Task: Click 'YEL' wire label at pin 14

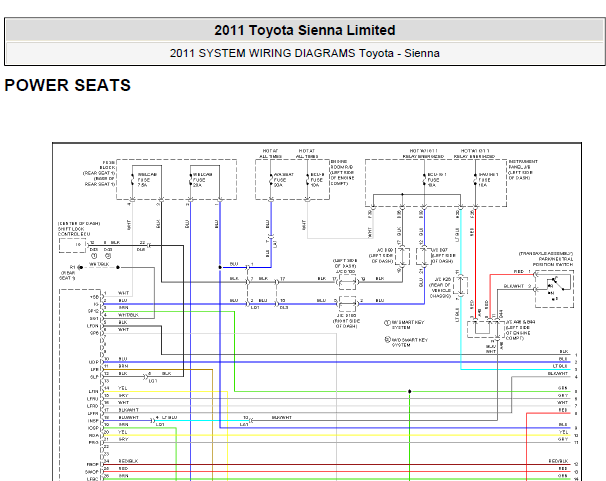Action: (123, 388)
